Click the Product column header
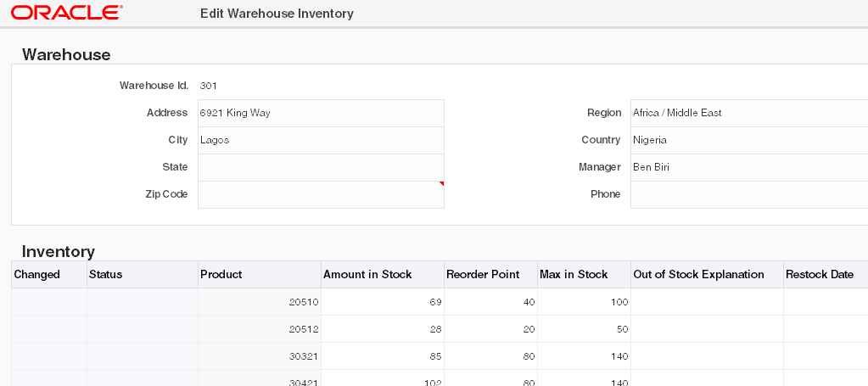The width and height of the screenshot is (868, 386). tap(260, 275)
